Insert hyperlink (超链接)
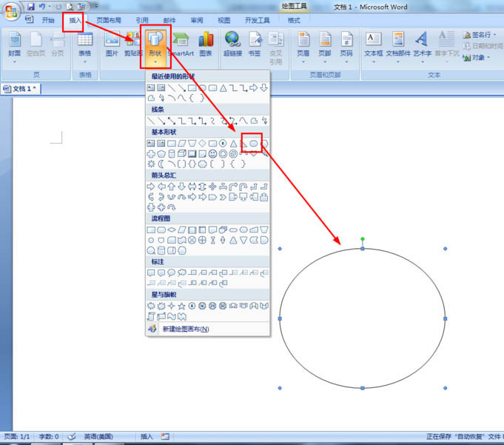 pyautogui.click(x=232, y=44)
